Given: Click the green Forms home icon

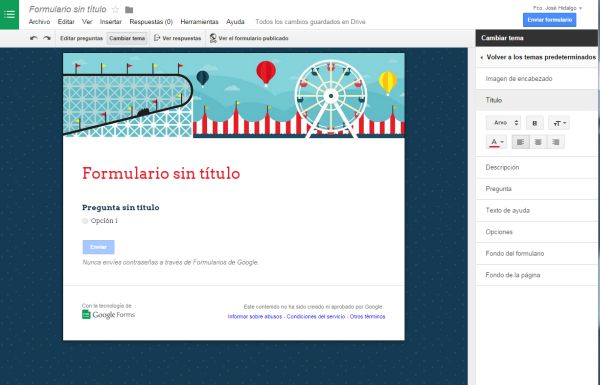Looking at the screenshot, I should (9, 15).
